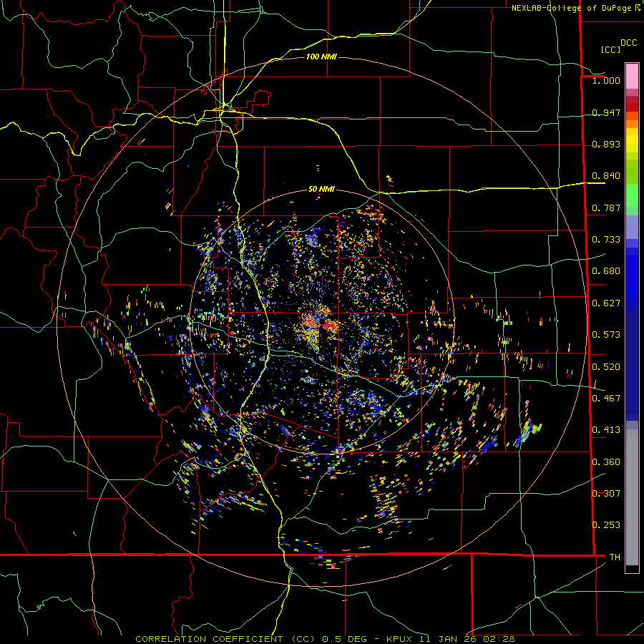This screenshot has height=644, width=644.
Task: Click the 0.627 scale value
Action: tap(606, 303)
